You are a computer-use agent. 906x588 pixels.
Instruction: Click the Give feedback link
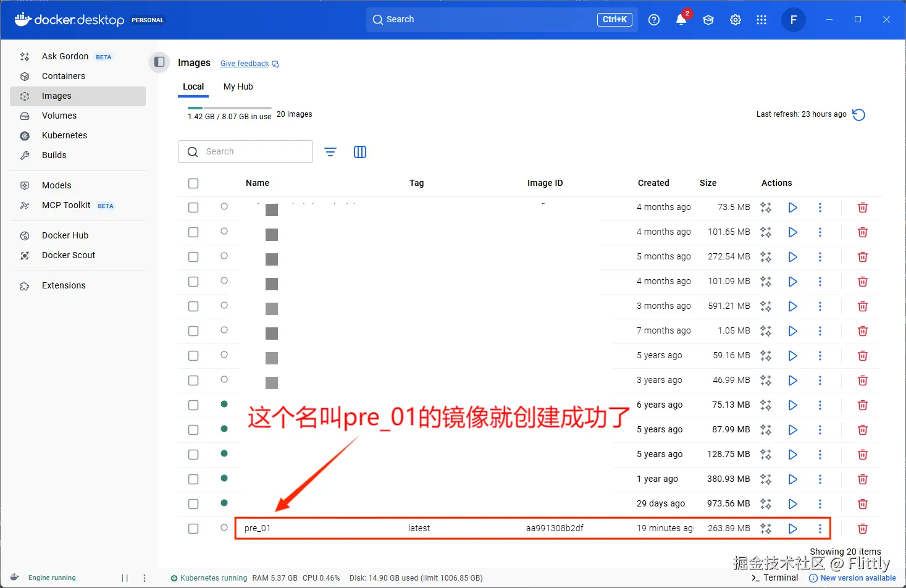coord(245,63)
